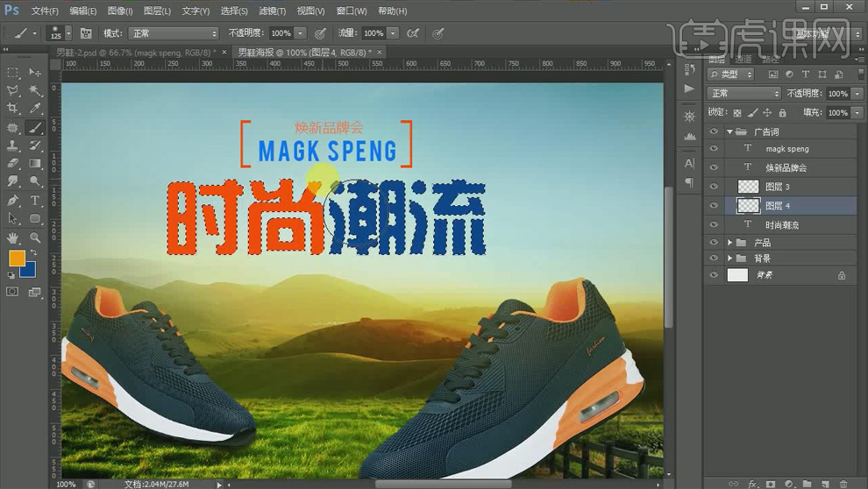This screenshot has width=868, height=489.
Task: Click the 图层 4 thumbnail
Action: [749, 205]
